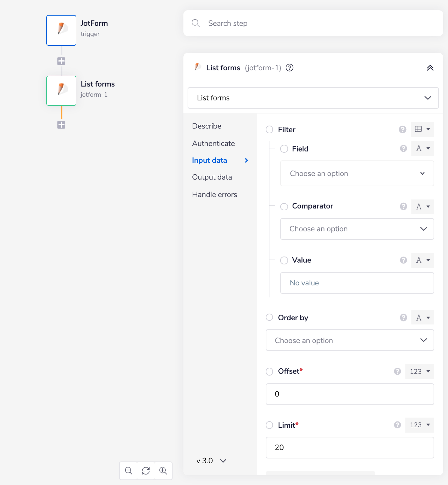This screenshot has width=448, height=485.
Task: Click the zoom out icon on the canvas
Action: (x=129, y=471)
